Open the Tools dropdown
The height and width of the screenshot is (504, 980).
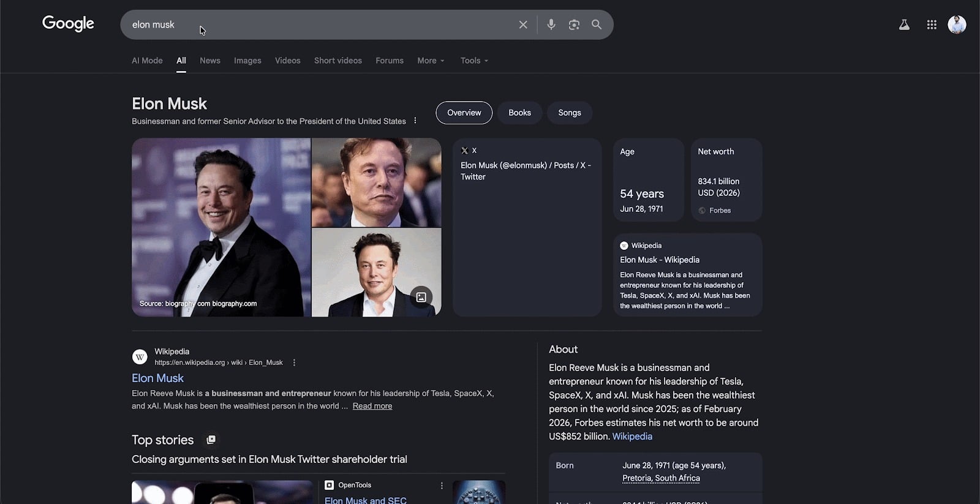pos(474,61)
